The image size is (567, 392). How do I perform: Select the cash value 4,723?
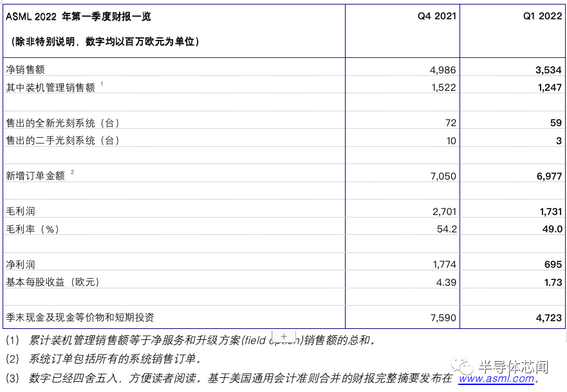point(549,318)
